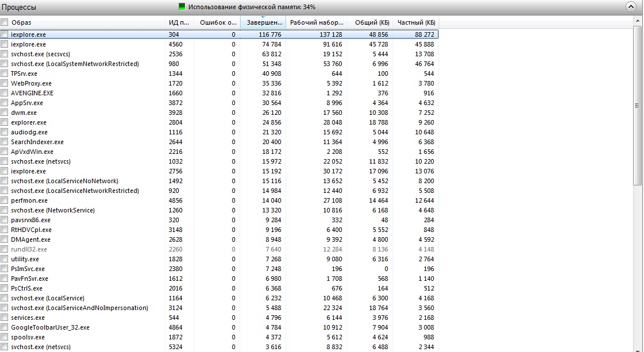Check the GoogleToolbarUser_32.exe checkbox
The height and width of the screenshot is (352, 644).
pyautogui.click(x=5, y=327)
